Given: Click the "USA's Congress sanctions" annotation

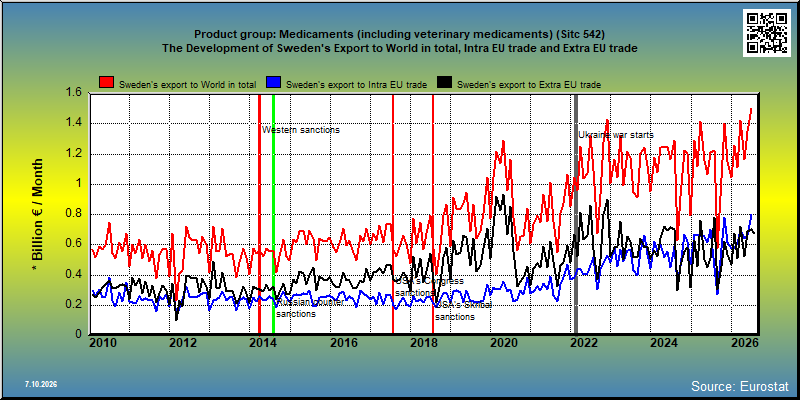Looking at the screenshot, I should (x=430, y=287).
